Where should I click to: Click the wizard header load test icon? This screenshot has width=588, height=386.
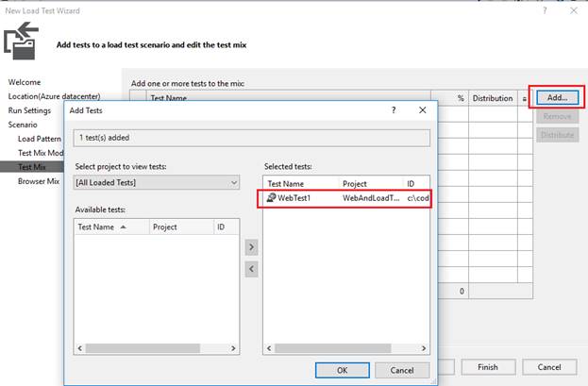coord(22,42)
